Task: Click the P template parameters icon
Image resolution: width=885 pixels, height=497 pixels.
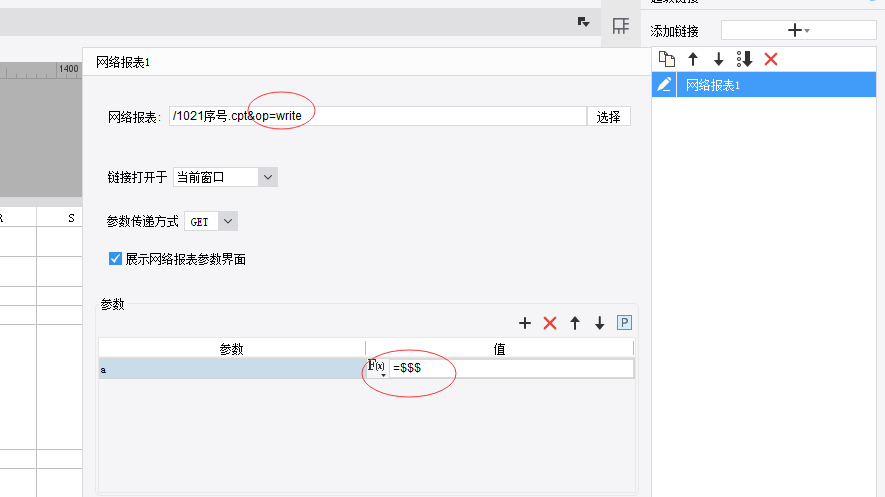Action: coord(624,323)
